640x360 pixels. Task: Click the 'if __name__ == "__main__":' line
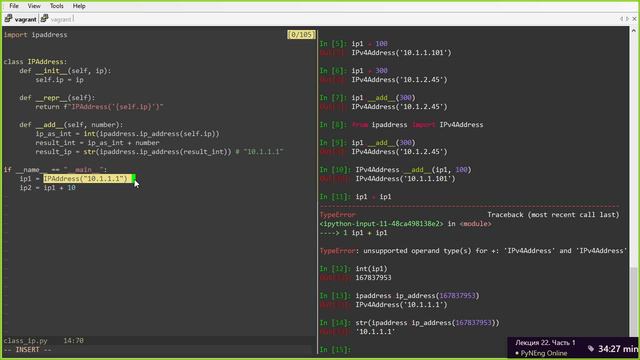pyautogui.click(x=56, y=169)
